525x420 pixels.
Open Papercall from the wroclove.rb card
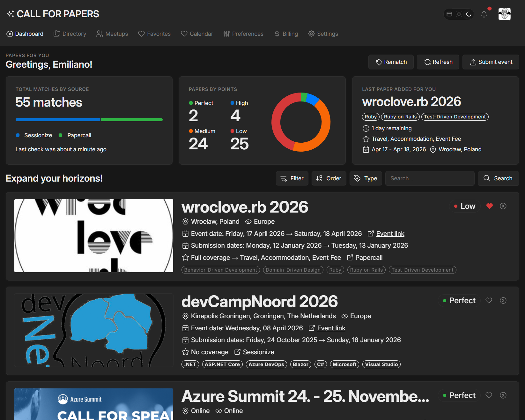[369, 258]
